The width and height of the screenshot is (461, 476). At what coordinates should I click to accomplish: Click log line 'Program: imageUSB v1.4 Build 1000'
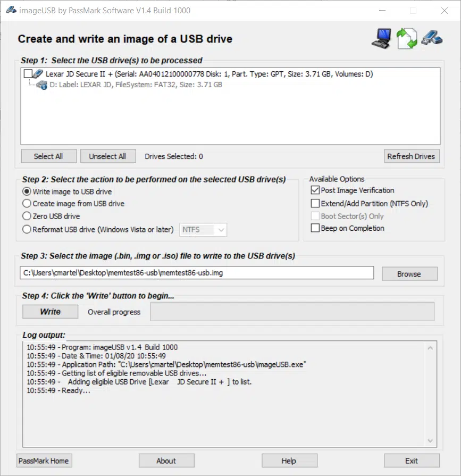[x=102, y=347]
